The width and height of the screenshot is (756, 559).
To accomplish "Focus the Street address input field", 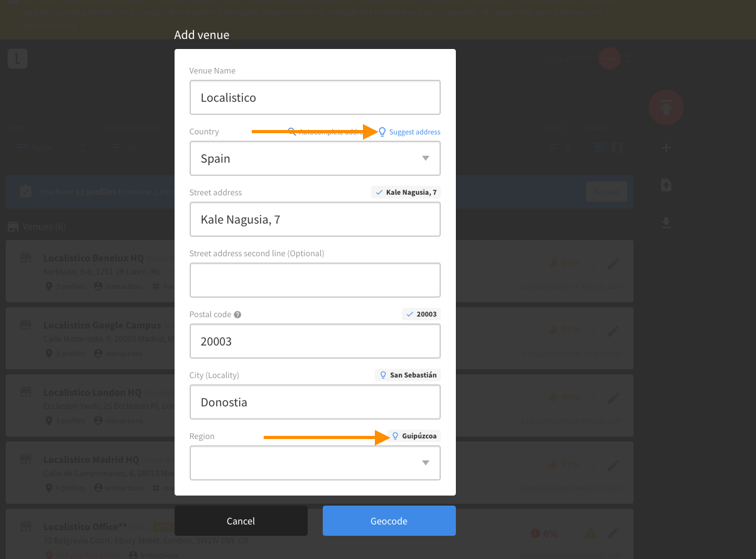I will tap(315, 219).
